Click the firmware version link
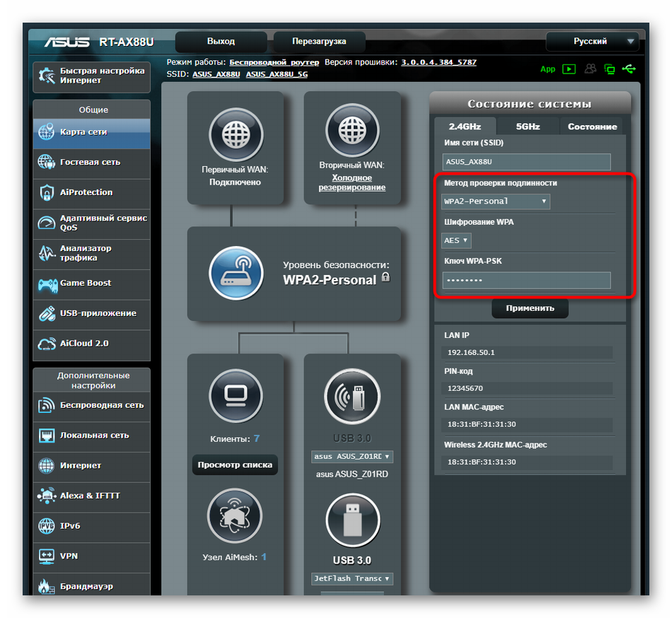Screen dimensions: 672x618 [439, 62]
